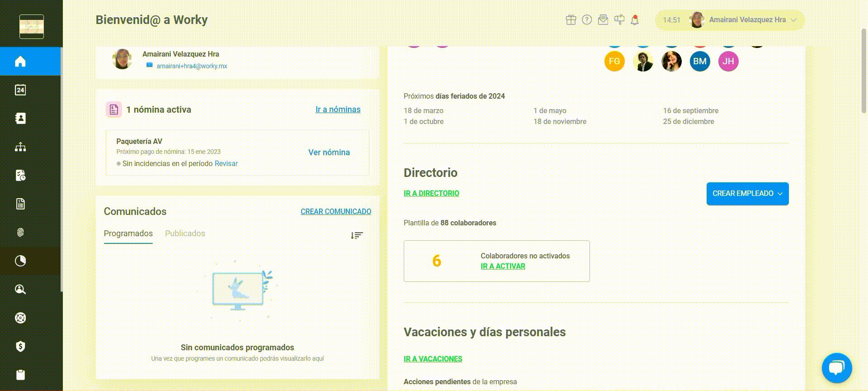Viewport: 868px width, 391px height.
Task: Click the 18 de marzo holiday date
Action: click(x=424, y=110)
